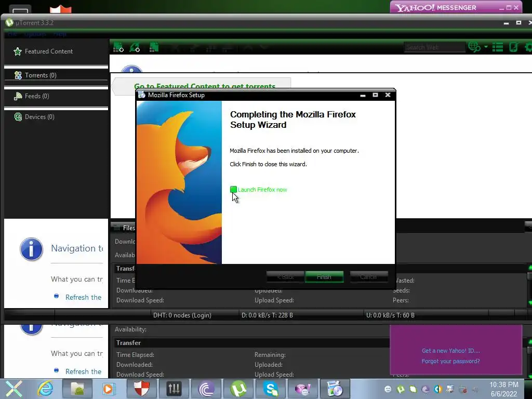Click the lower Refresh the link near the taskbar
The width and height of the screenshot is (532, 399).
point(83,371)
